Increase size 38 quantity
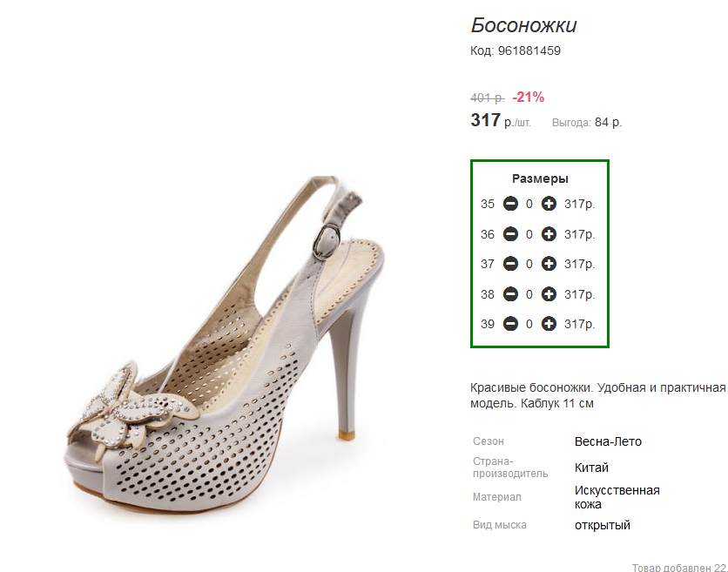Viewport: 728px width, 572px height. coord(549,294)
